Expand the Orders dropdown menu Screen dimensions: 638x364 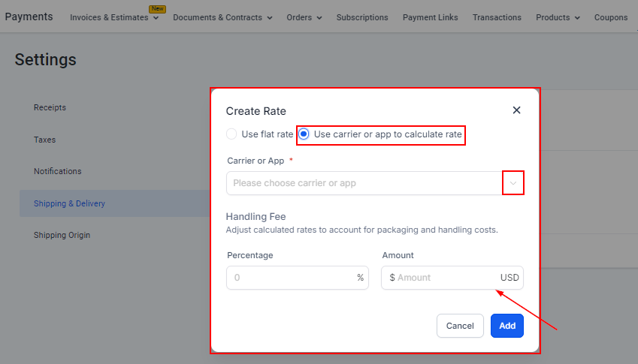pyautogui.click(x=304, y=17)
